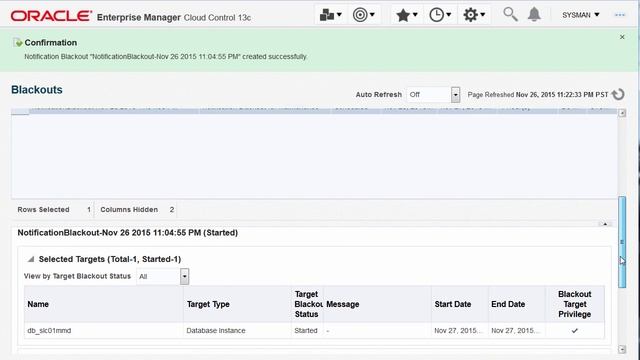Click the NotificationBlackout-Nov 26 2015 title
The height and width of the screenshot is (360, 640).
(x=127, y=233)
